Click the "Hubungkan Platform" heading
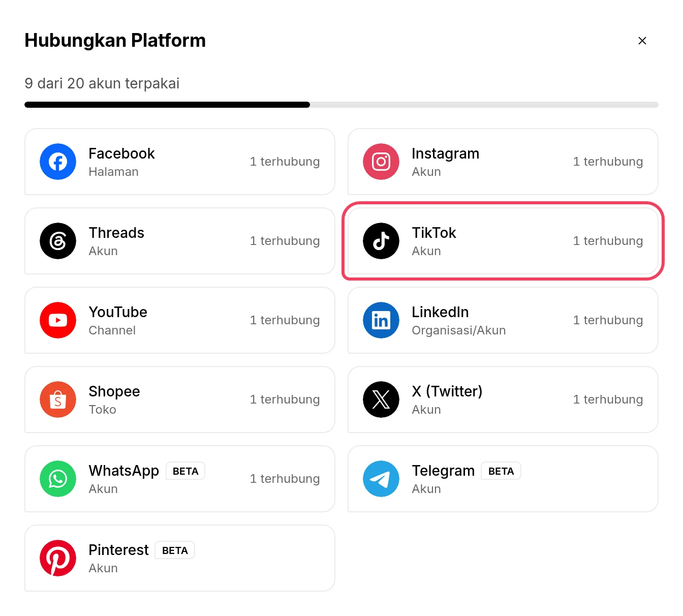 coord(115,40)
